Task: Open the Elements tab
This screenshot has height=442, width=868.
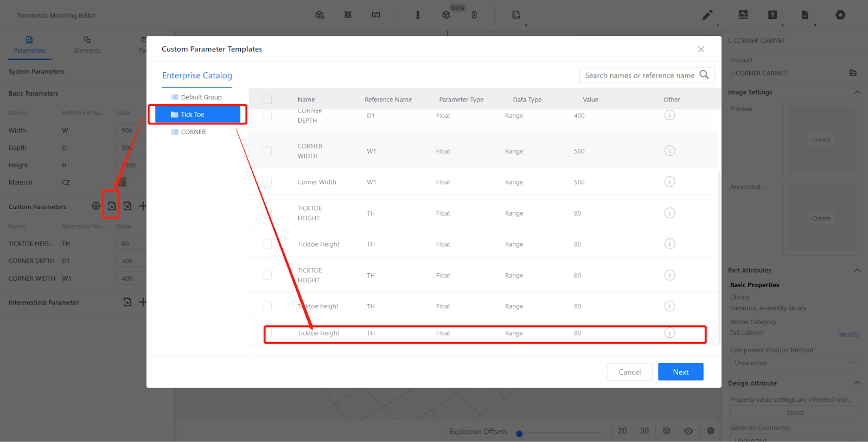Action: point(87,45)
